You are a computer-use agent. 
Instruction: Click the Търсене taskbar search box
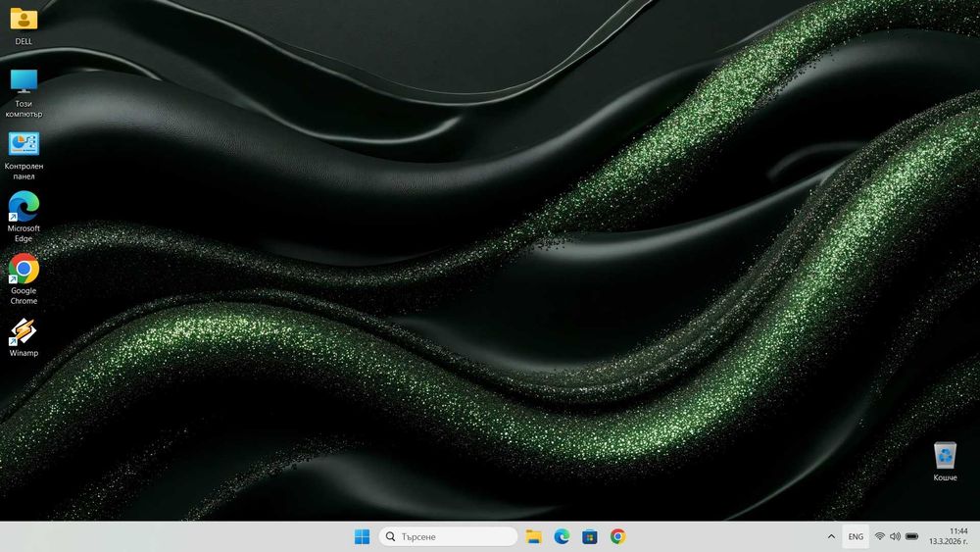(448, 536)
